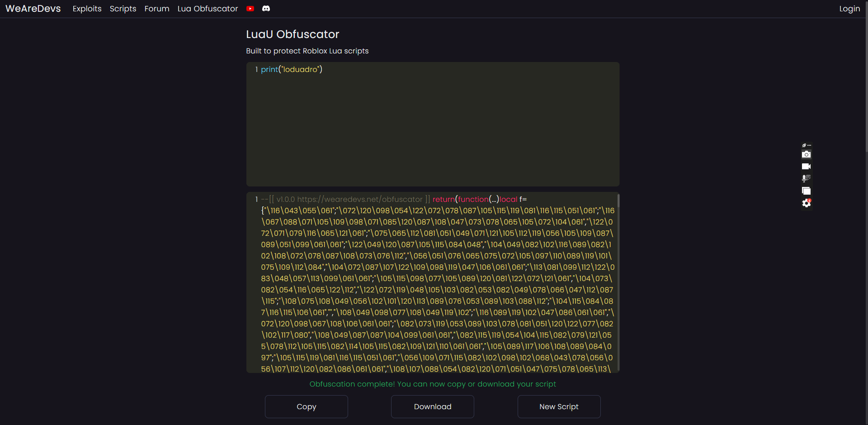This screenshot has height=425, width=868.
Task: Click the "Obfuscation complete!" status message
Action: coord(433,384)
